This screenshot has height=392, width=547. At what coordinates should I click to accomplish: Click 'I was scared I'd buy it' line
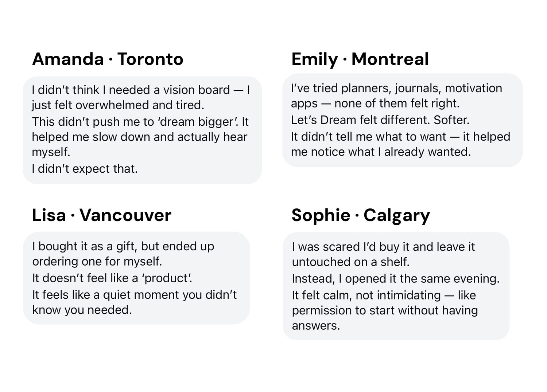[383, 247]
